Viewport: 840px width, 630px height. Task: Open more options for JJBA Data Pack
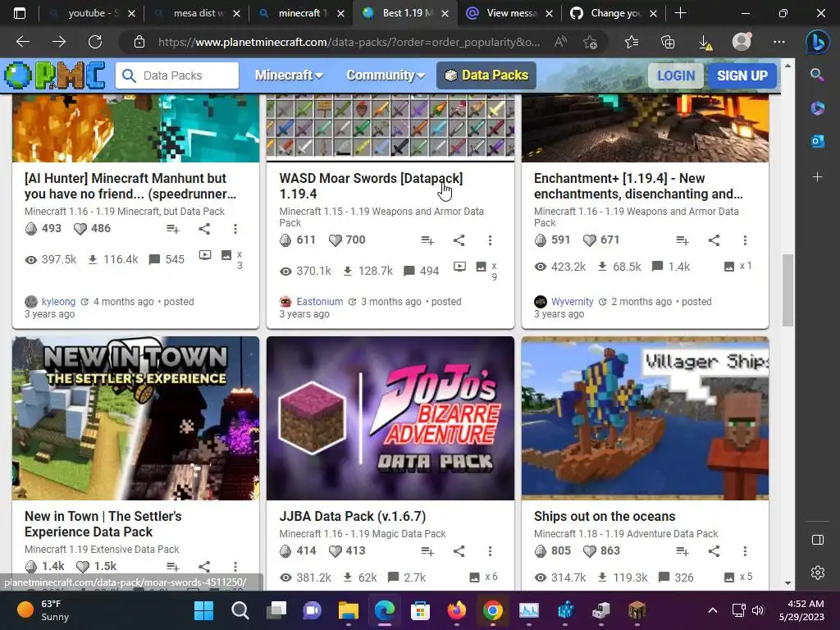coord(490,550)
